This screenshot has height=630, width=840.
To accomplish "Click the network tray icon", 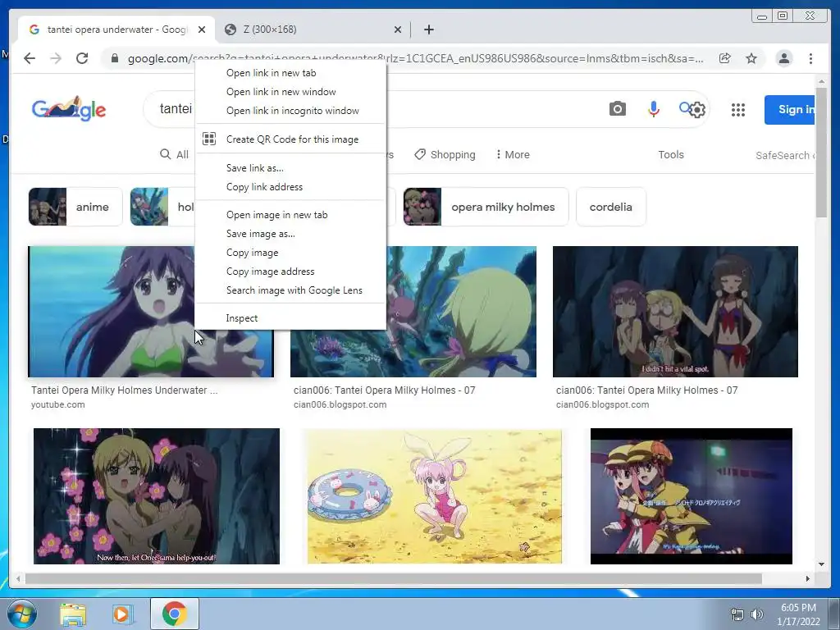I will [737, 614].
